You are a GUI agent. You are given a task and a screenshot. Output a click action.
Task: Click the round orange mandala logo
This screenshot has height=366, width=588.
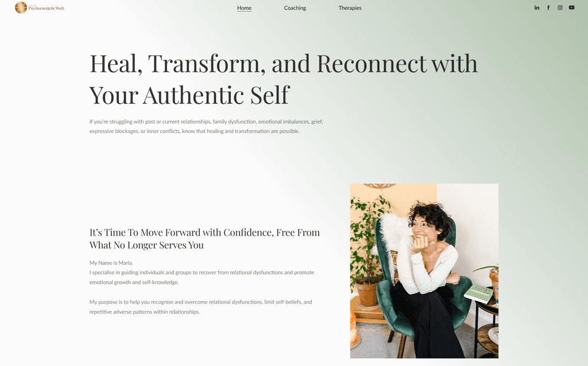[x=21, y=7]
